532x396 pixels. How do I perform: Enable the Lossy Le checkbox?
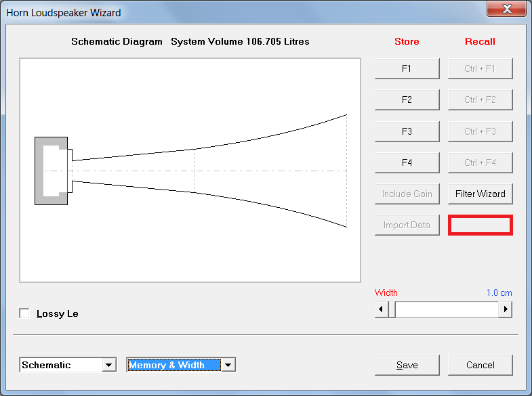click(x=24, y=313)
